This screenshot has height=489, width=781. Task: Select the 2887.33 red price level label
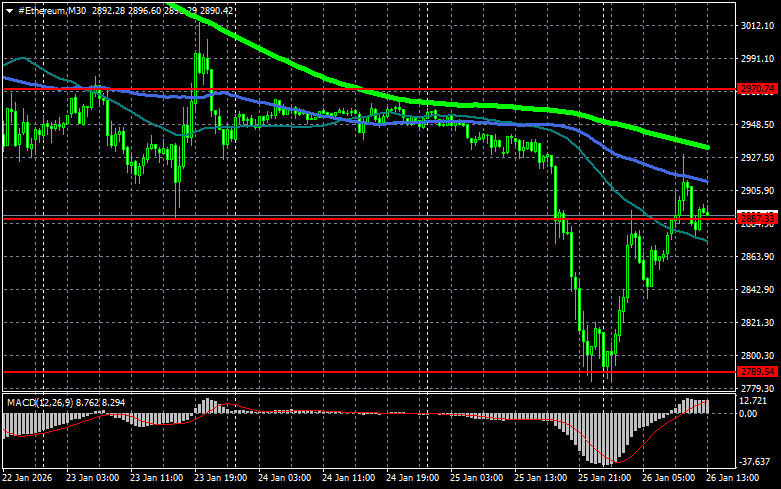[x=758, y=218]
